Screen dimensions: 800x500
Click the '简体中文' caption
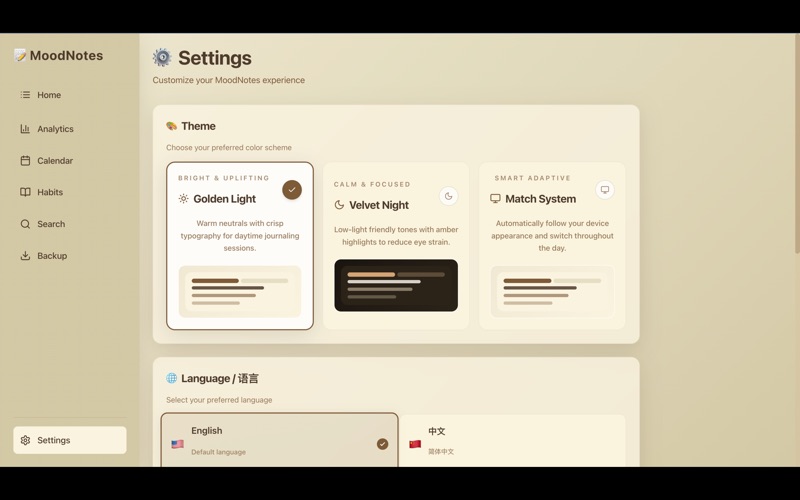(441, 452)
